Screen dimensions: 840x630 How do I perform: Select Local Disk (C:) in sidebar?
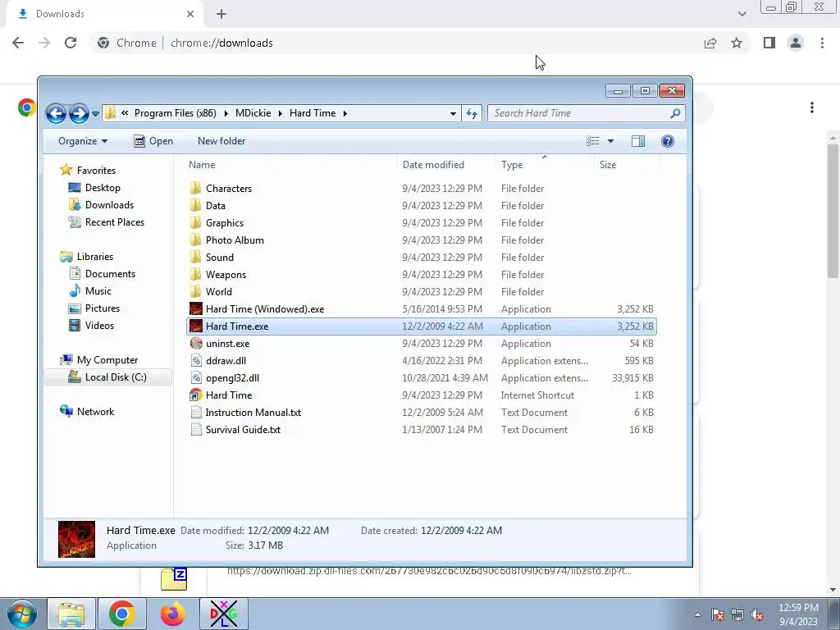tap(107, 377)
